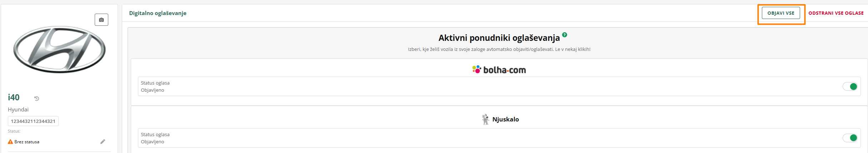This screenshot has height=153, width=868.
Task: Toggle off the bolha.com ad switch
Action: 850,86
